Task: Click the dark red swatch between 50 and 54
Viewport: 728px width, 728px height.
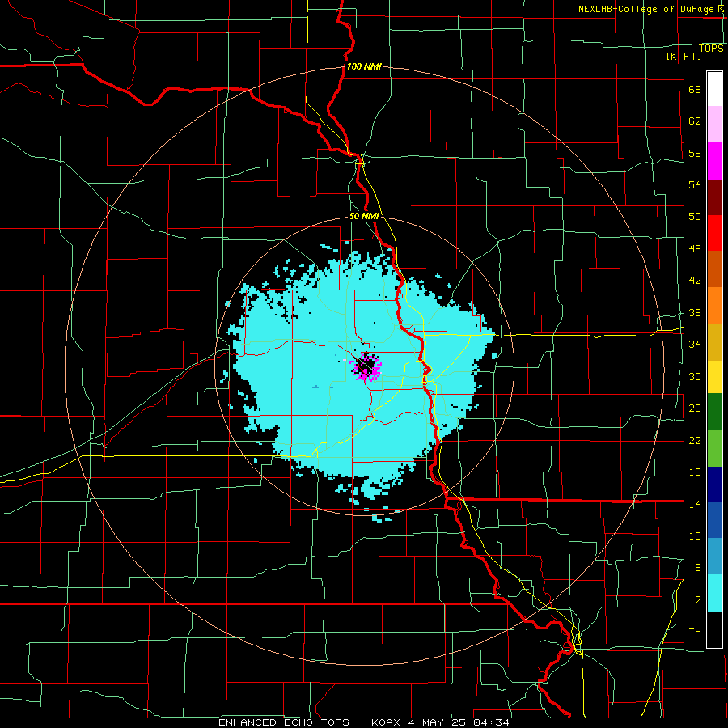Action: tap(714, 197)
